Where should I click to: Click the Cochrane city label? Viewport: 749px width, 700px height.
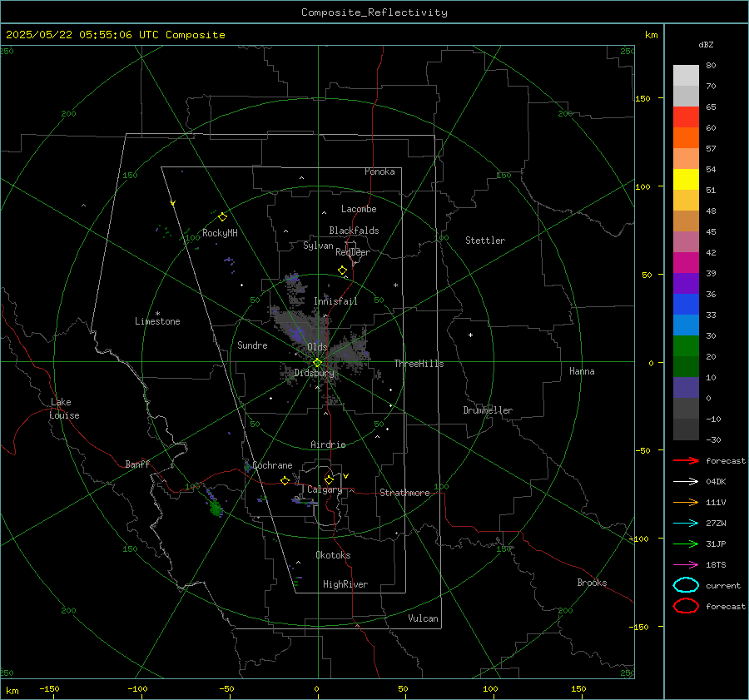pos(272,465)
